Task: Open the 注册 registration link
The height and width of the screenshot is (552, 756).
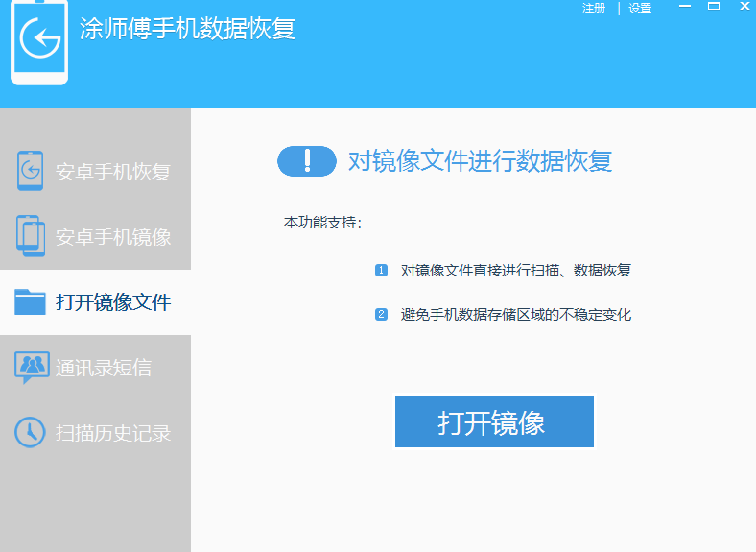Action: [x=594, y=9]
